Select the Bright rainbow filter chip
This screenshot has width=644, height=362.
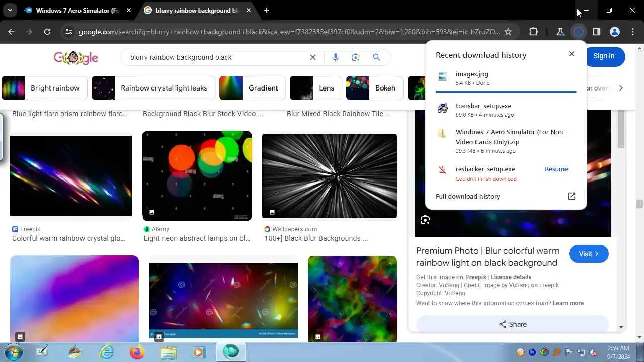(44, 88)
